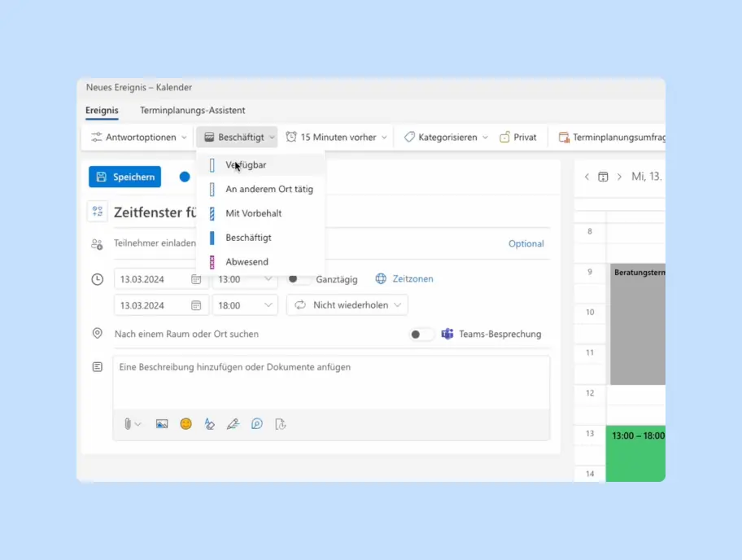Click the Speichern button
Viewport: 742px width, 560px height.
[x=124, y=177]
